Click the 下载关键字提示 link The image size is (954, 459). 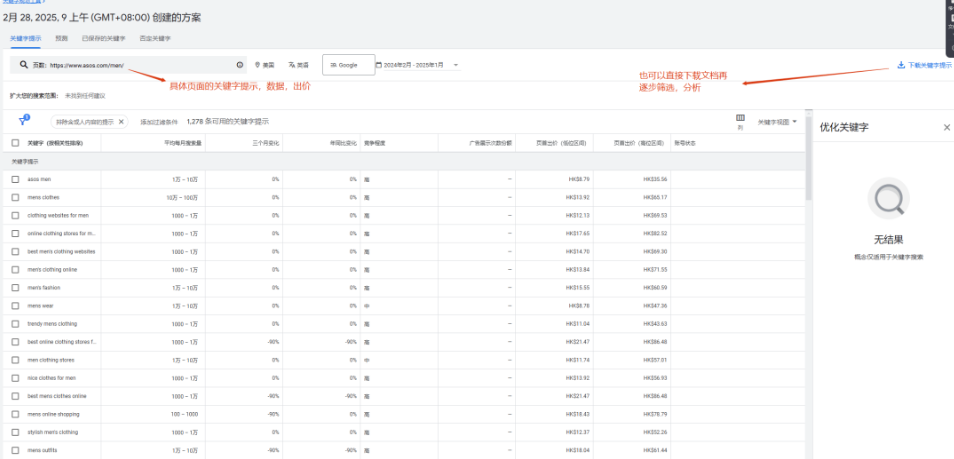(929, 65)
